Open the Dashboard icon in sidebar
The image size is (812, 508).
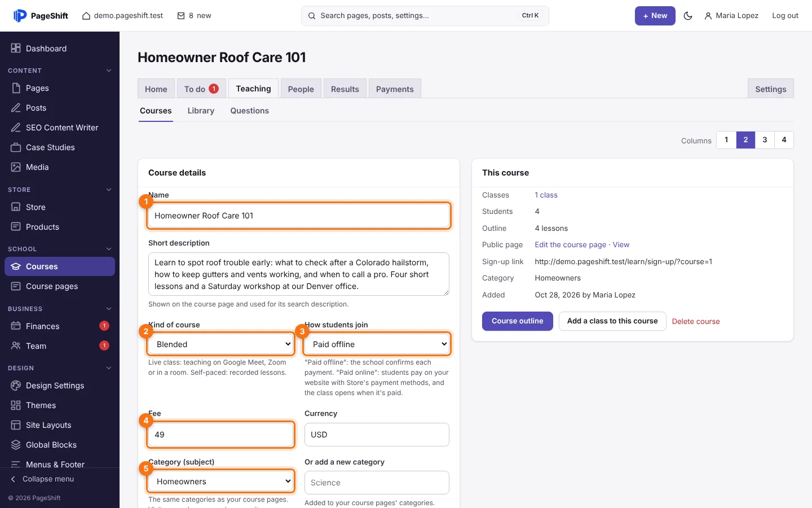[16, 49]
